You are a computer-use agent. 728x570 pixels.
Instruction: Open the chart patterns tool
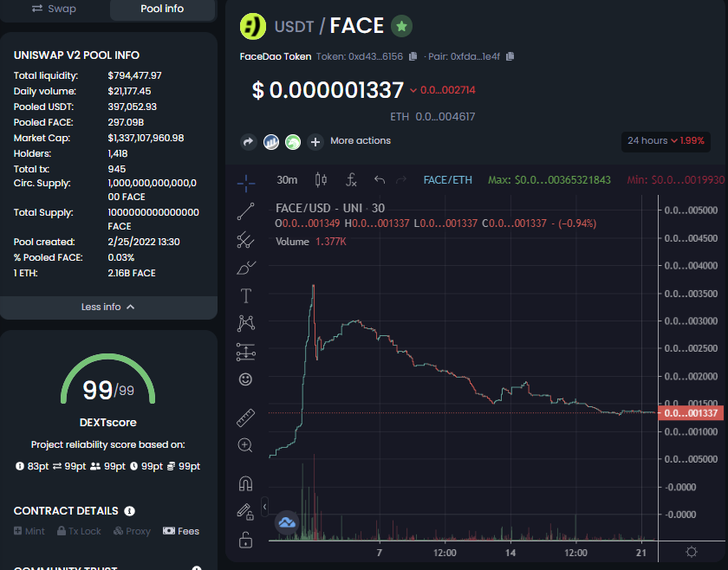click(x=245, y=323)
